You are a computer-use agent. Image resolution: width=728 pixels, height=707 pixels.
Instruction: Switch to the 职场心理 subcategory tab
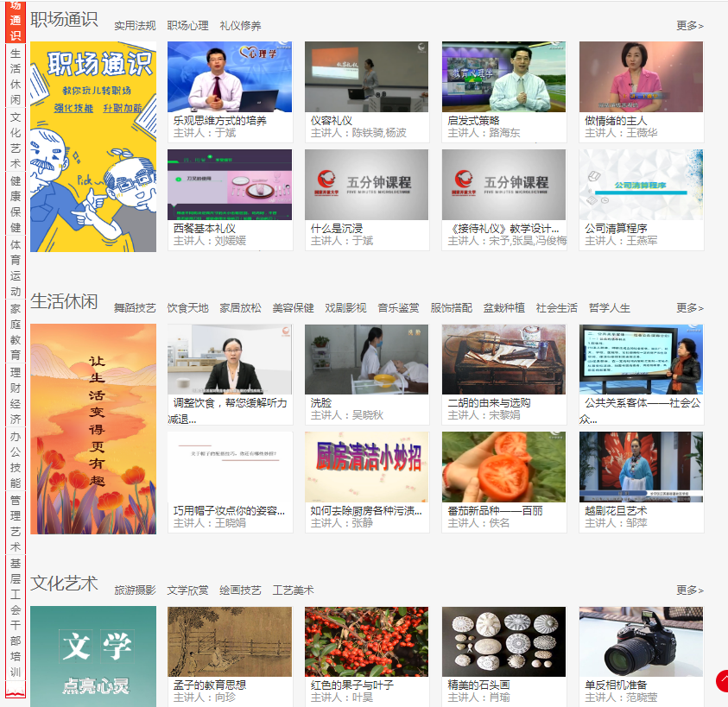187,26
